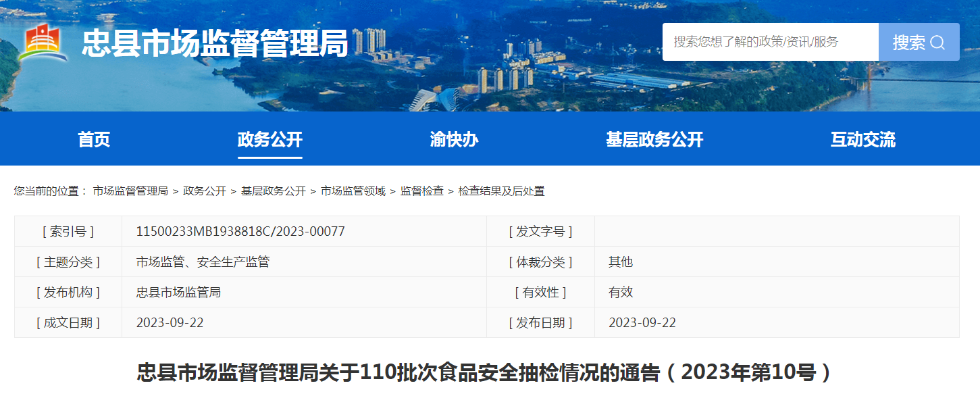Click the 成文日期 value 2023-09-22

[170, 322]
